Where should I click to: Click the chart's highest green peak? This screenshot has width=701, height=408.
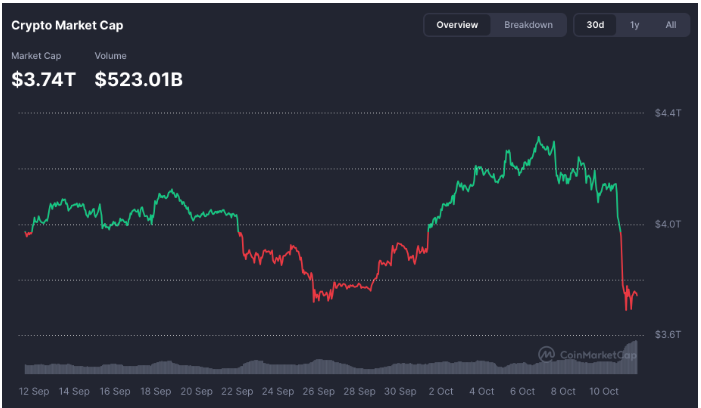click(539, 138)
